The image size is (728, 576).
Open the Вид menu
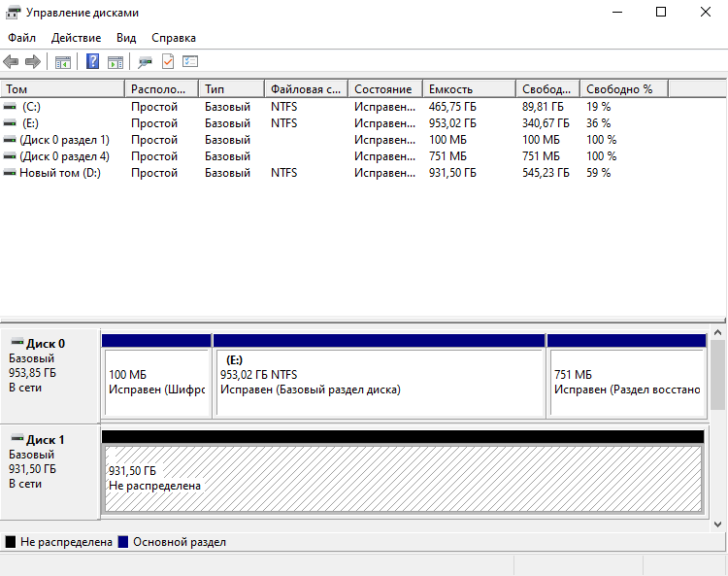(x=126, y=38)
